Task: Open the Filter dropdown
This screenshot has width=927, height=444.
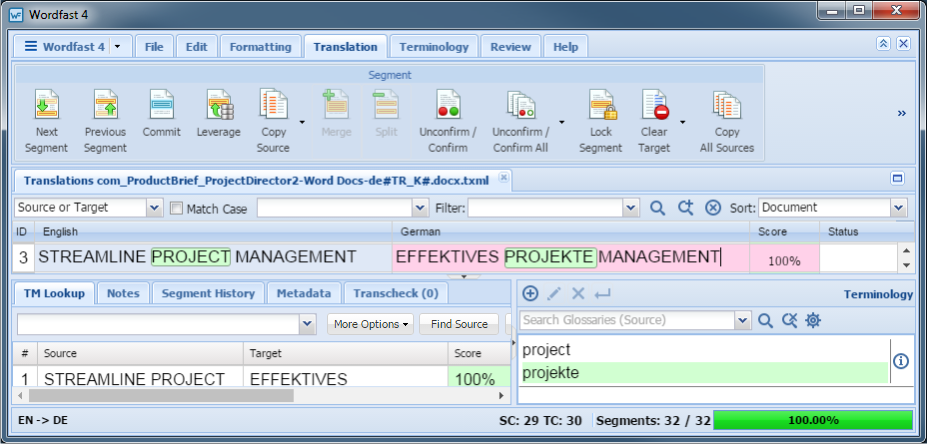Action: click(631, 208)
